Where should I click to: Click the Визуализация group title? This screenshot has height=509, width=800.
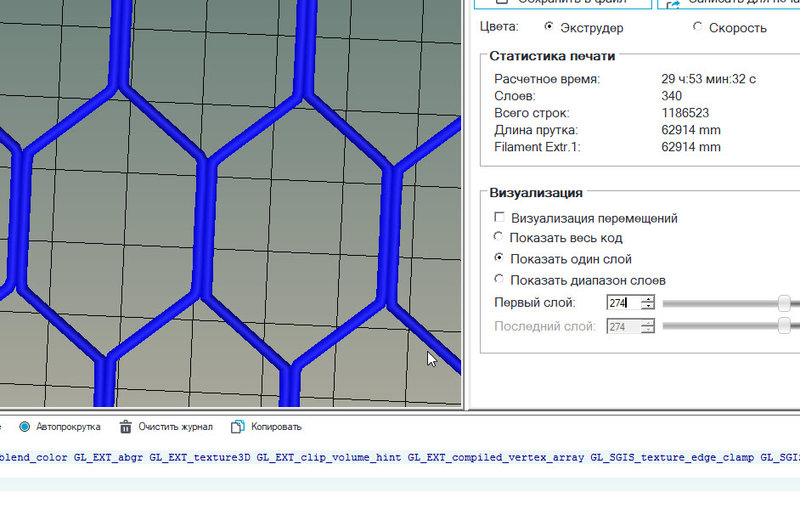536,193
